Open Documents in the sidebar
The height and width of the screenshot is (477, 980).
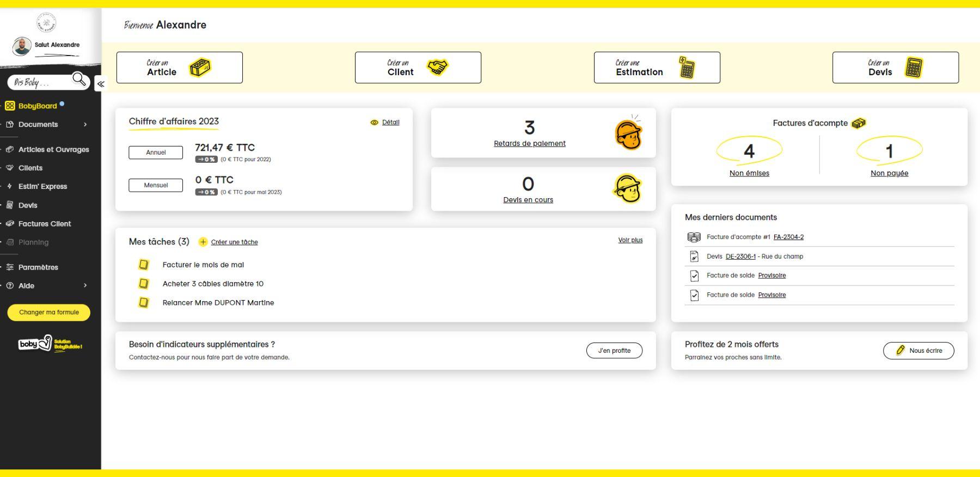coord(38,125)
